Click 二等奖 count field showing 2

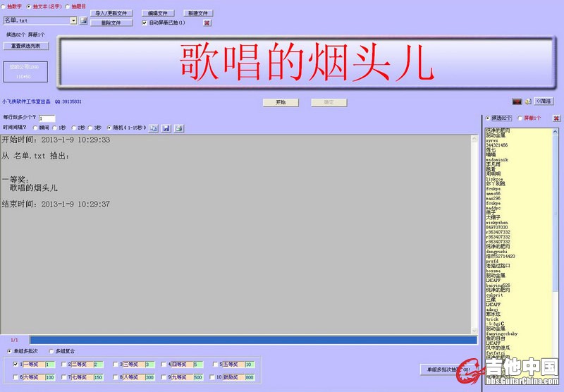coord(99,365)
